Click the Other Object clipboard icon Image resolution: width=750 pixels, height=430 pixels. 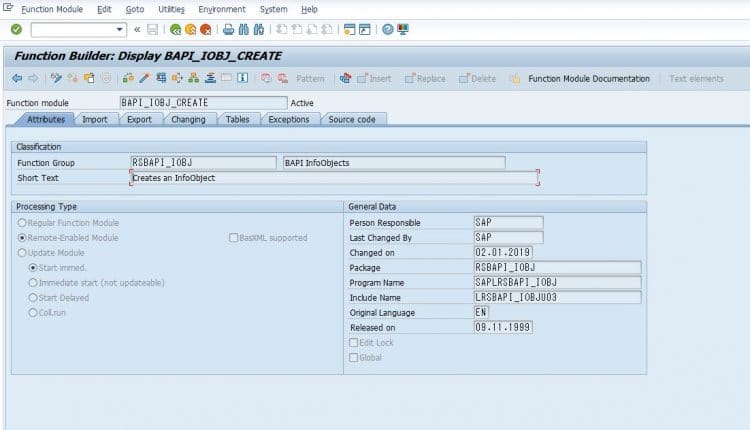89,78
